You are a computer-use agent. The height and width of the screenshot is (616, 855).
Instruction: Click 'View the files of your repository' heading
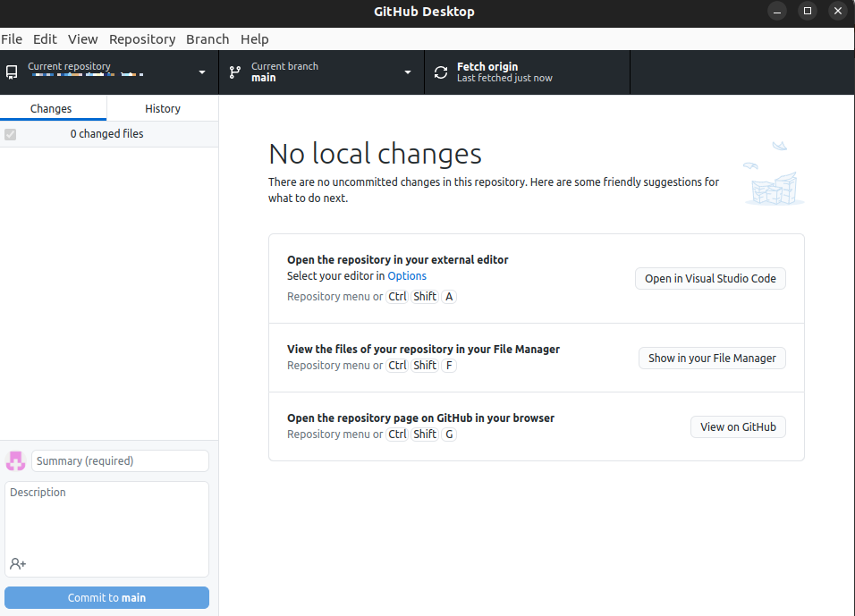[x=423, y=349]
